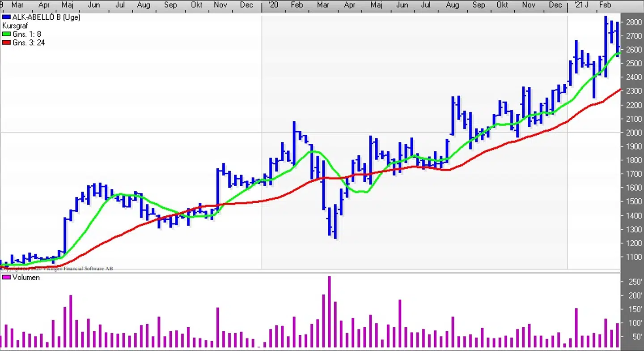Select the Kursgraf label in the legend
644x351 pixels.
[15, 26]
